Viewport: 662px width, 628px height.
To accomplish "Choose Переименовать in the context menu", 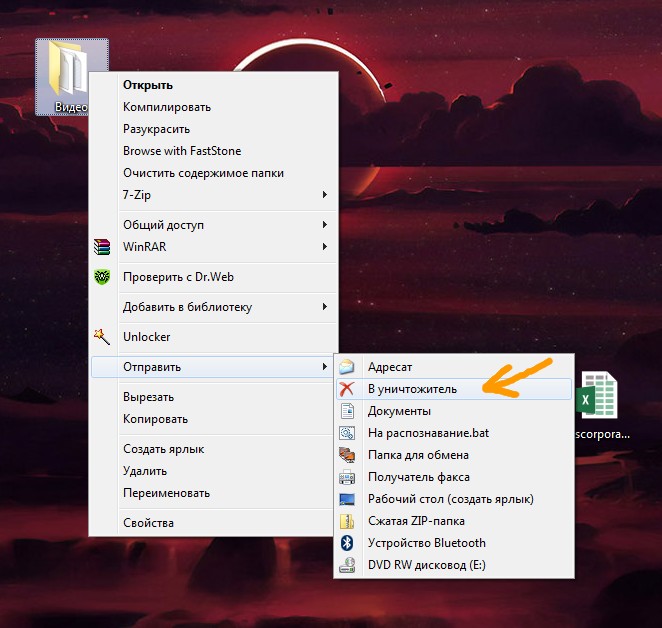I will pos(166,493).
